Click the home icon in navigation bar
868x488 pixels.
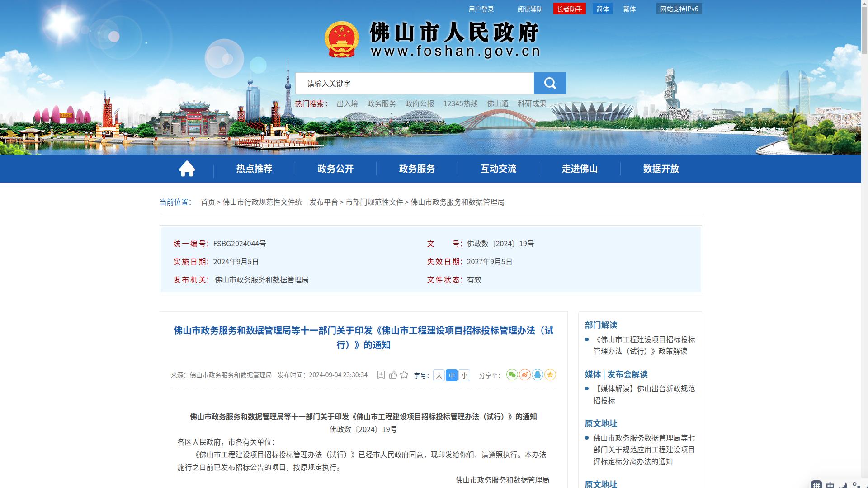[187, 169]
